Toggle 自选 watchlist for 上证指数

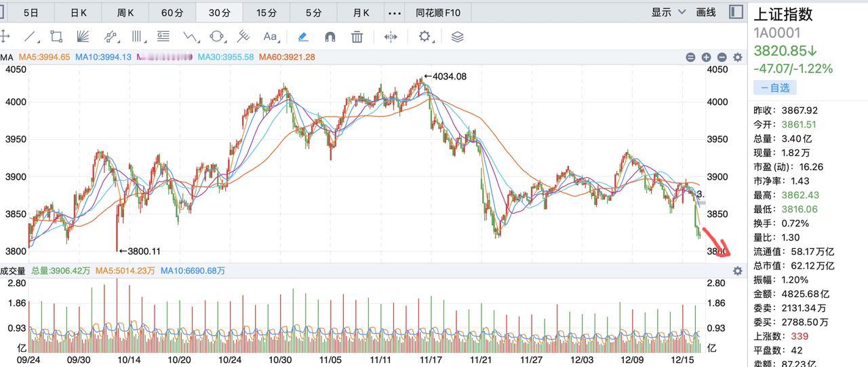click(774, 88)
